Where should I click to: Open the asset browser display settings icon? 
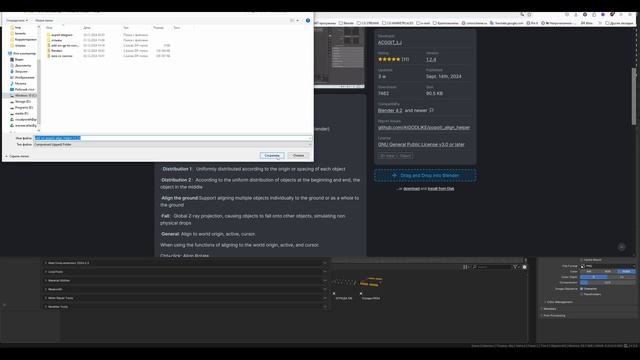465,267
